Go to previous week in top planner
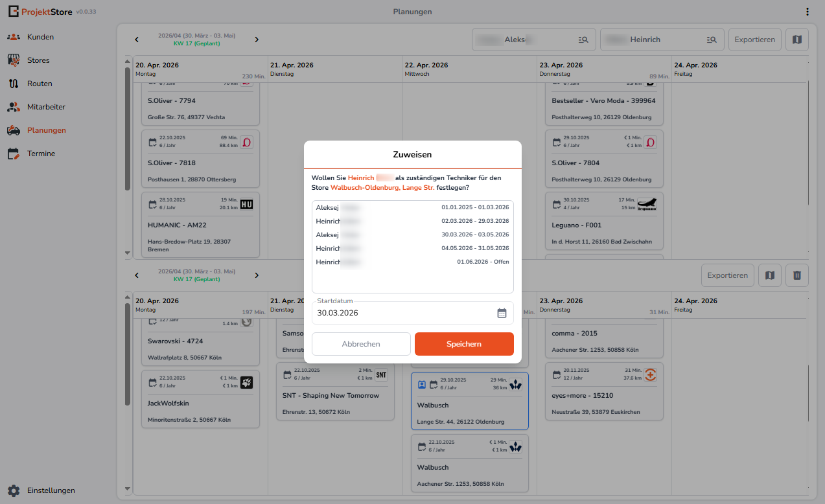 (x=137, y=40)
